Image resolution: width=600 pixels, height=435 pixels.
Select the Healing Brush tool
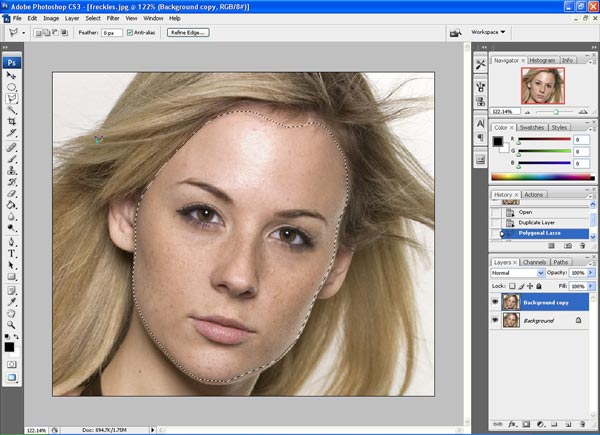click(11, 147)
